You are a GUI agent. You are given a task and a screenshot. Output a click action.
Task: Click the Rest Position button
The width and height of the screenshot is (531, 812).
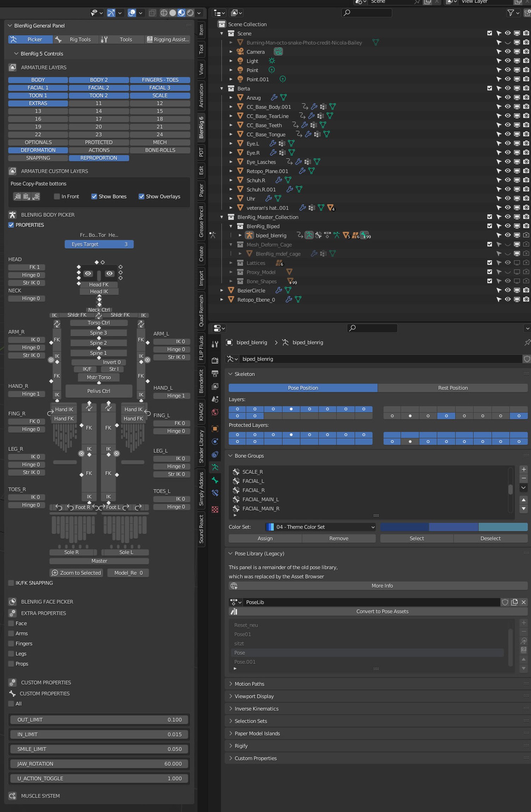(x=452, y=388)
